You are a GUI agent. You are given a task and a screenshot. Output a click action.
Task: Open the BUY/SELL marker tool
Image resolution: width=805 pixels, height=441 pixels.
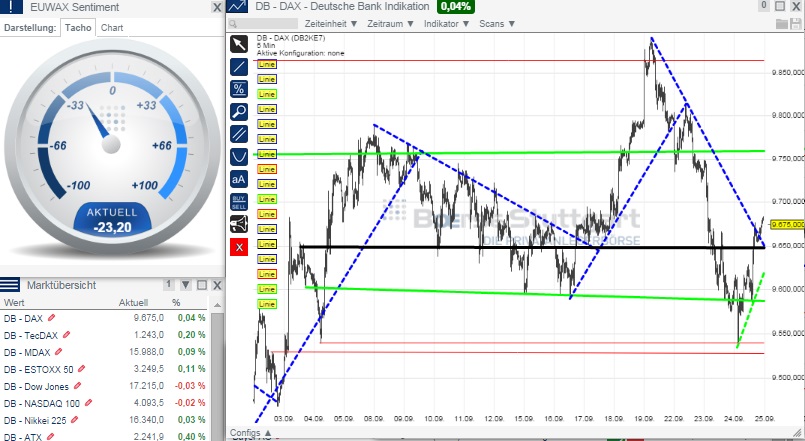(x=239, y=202)
